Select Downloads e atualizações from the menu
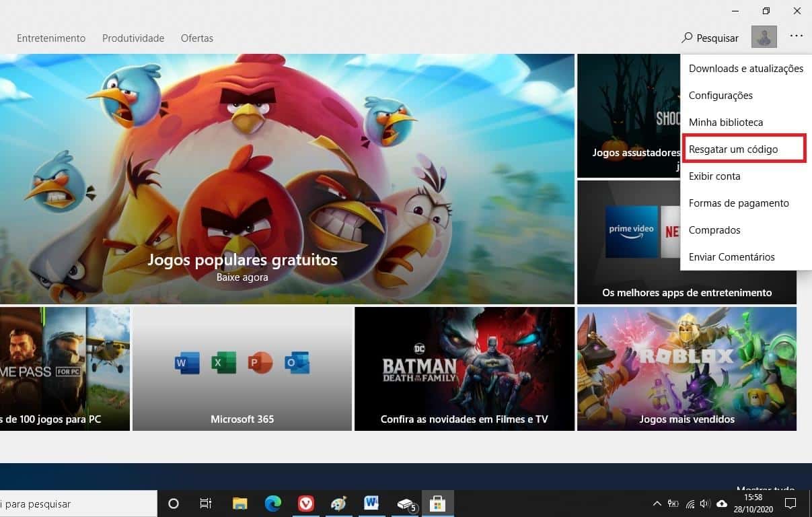The image size is (812, 517). click(x=746, y=69)
